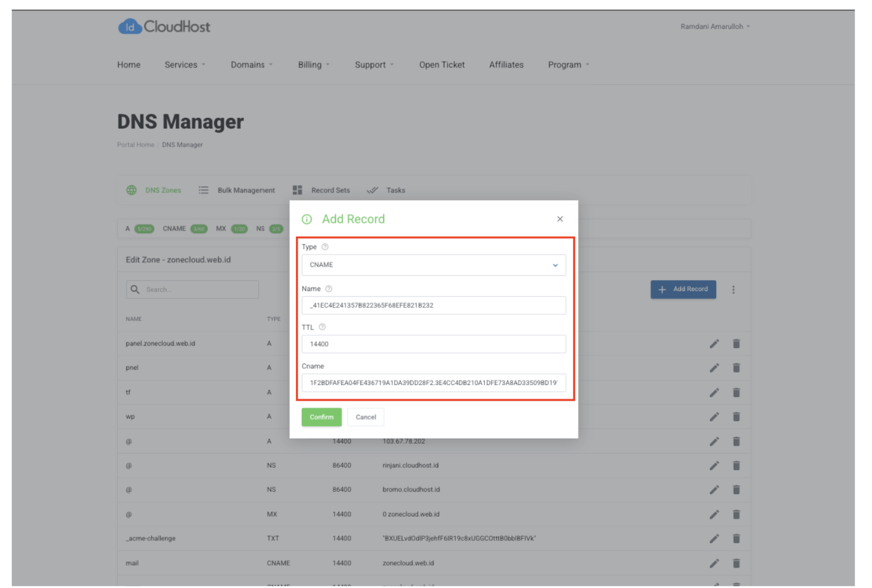
Task: Edit the rinjani.cloudhost.id NS record
Action: pyautogui.click(x=714, y=466)
